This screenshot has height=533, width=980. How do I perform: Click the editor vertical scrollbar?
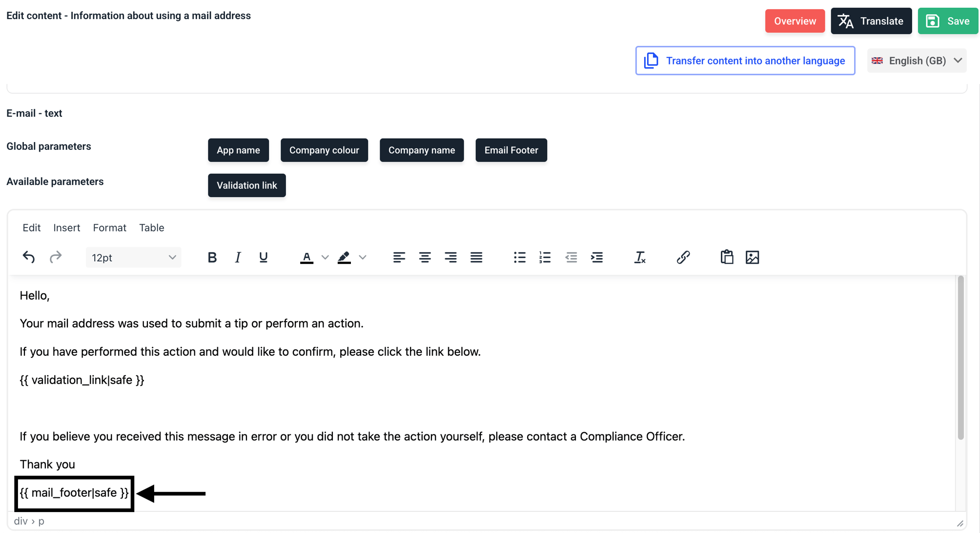(x=960, y=358)
